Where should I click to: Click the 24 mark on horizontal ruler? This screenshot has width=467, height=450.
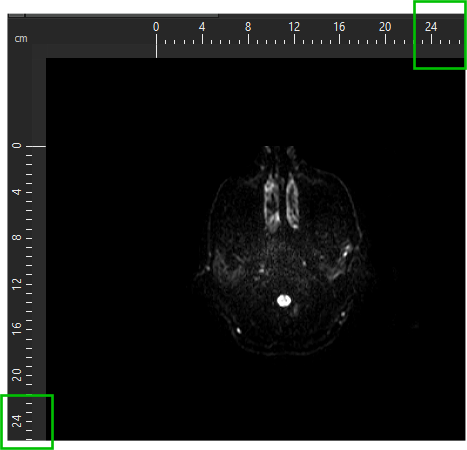click(431, 27)
